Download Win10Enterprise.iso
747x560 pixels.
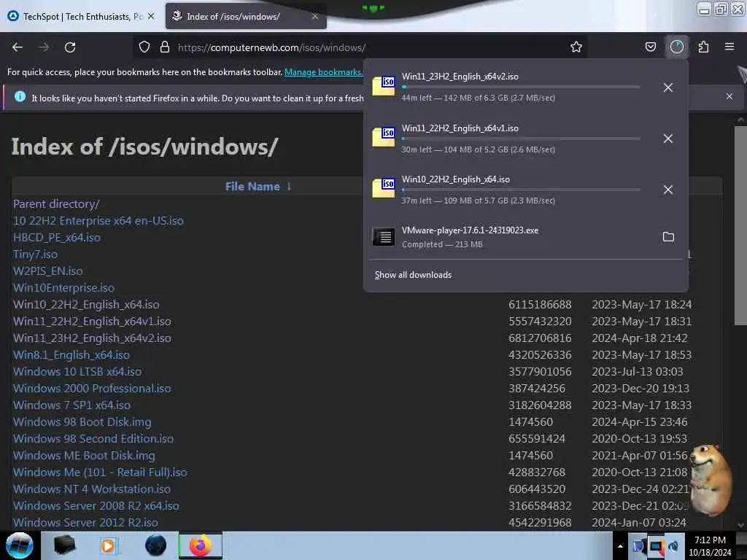click(x=63, y=287)
